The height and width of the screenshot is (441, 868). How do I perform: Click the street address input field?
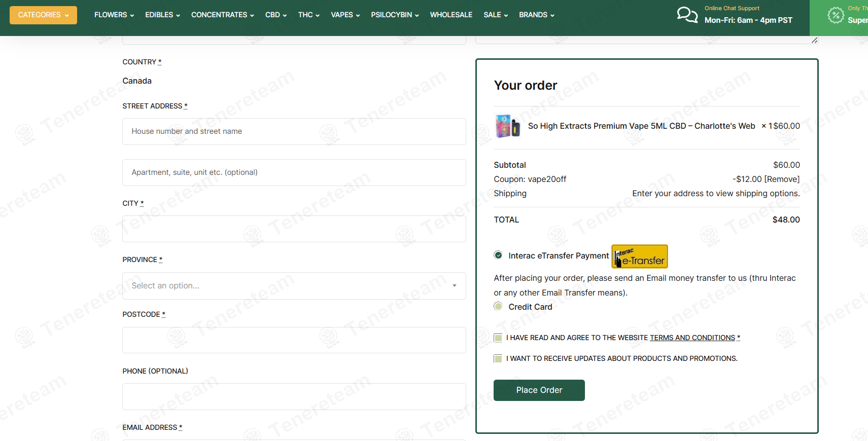coord(294,131)
